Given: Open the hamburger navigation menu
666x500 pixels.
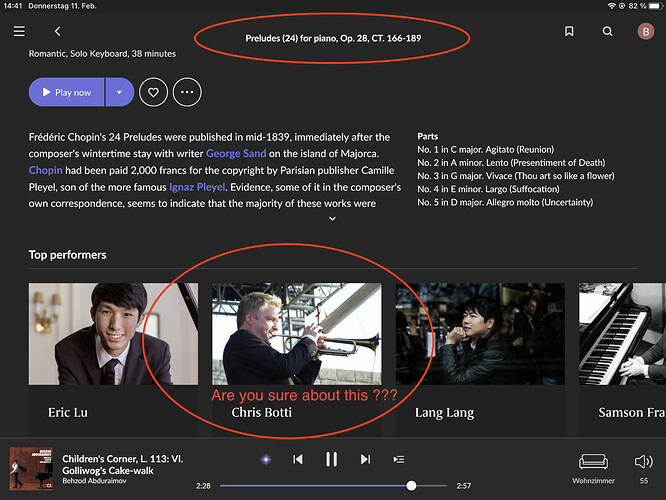Looking at the screenshot, I should coord(19,31).
